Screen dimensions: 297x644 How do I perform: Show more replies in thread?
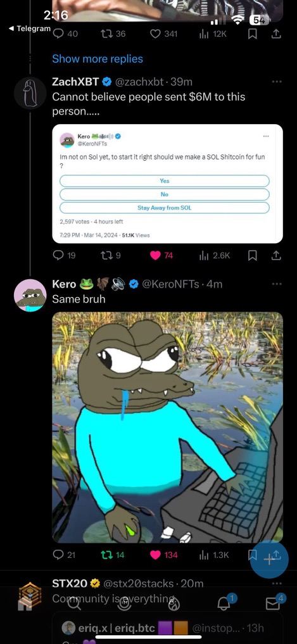(x=98, y=59)
